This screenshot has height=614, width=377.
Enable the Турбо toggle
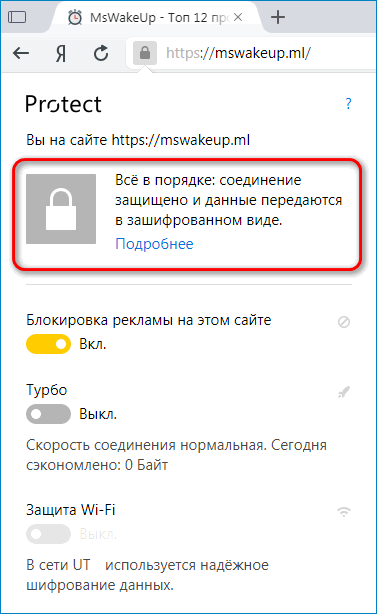(49, 414)
